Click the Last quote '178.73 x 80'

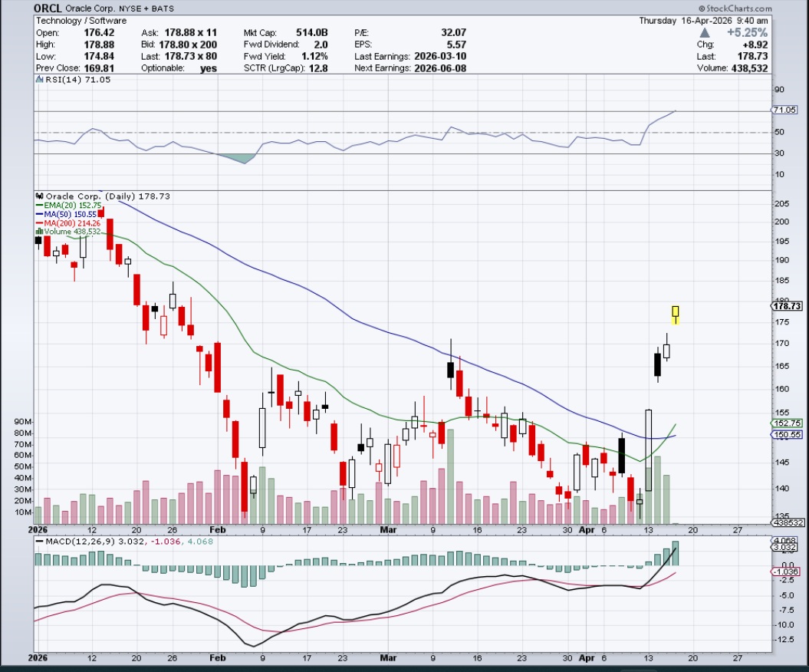click(x=188, y=56)
